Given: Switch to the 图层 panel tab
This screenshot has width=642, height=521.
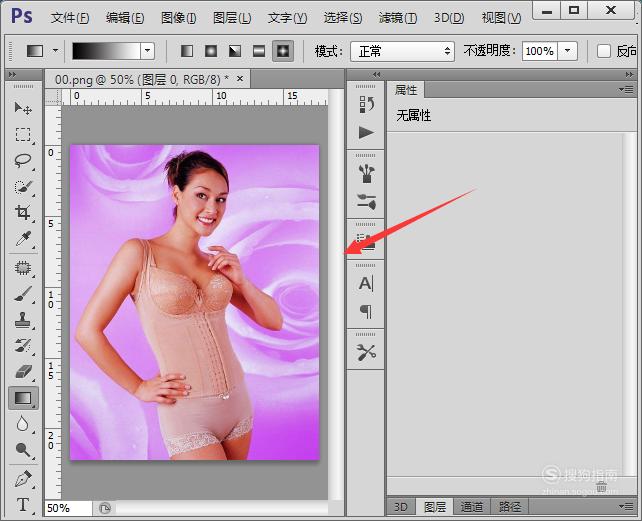Looking at the screenshot, I should [x=434, y=507].
